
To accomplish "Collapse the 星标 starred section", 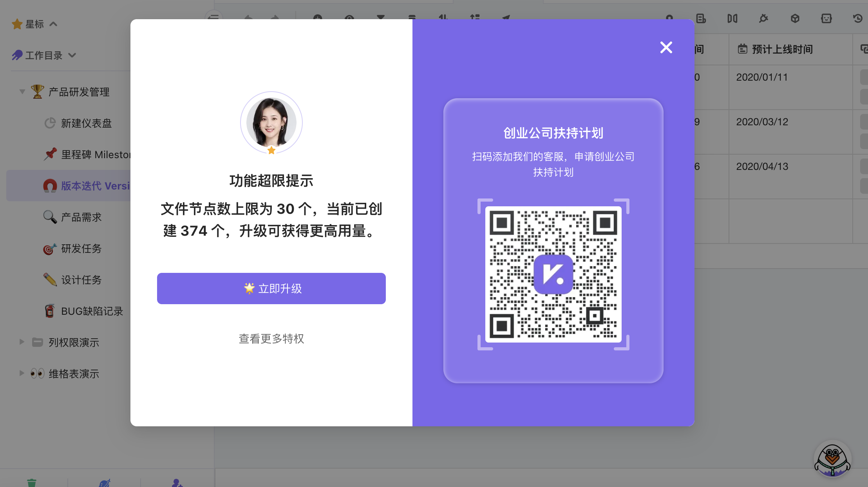I will 54,24.
